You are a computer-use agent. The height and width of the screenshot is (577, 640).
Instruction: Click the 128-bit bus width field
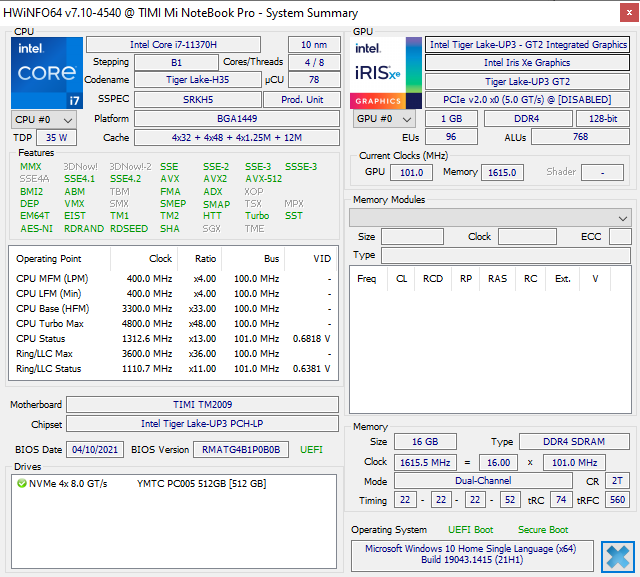603,119
